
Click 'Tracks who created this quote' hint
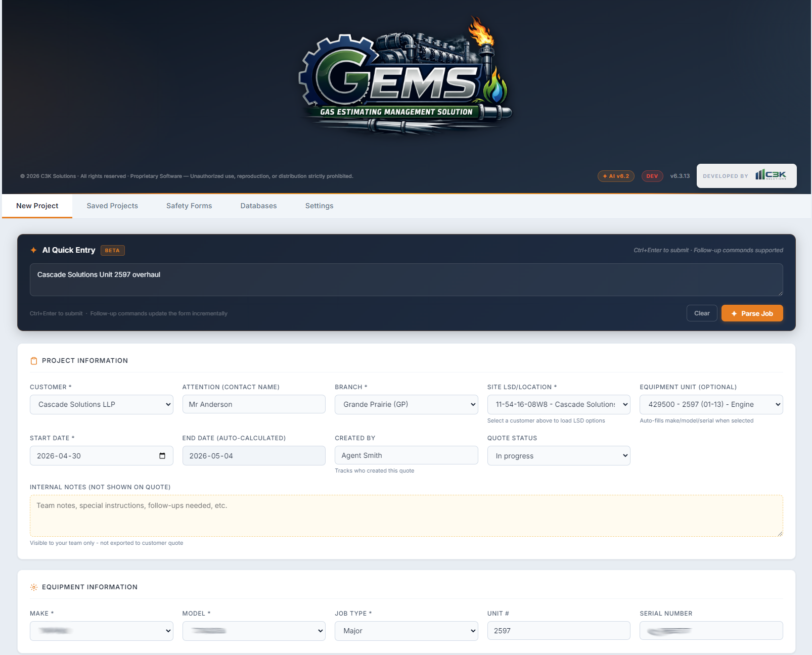pyautogui.click(x=374, y=471)
